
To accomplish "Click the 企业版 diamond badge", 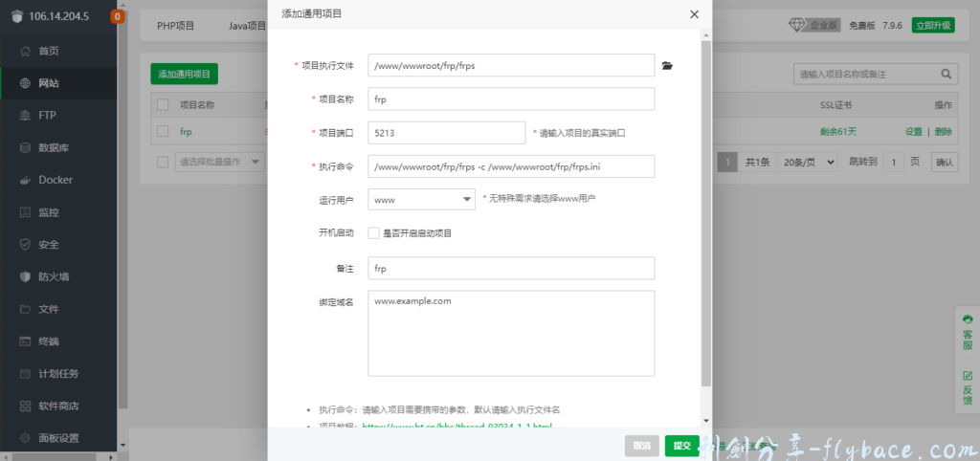I will click(x=814, y=25).
